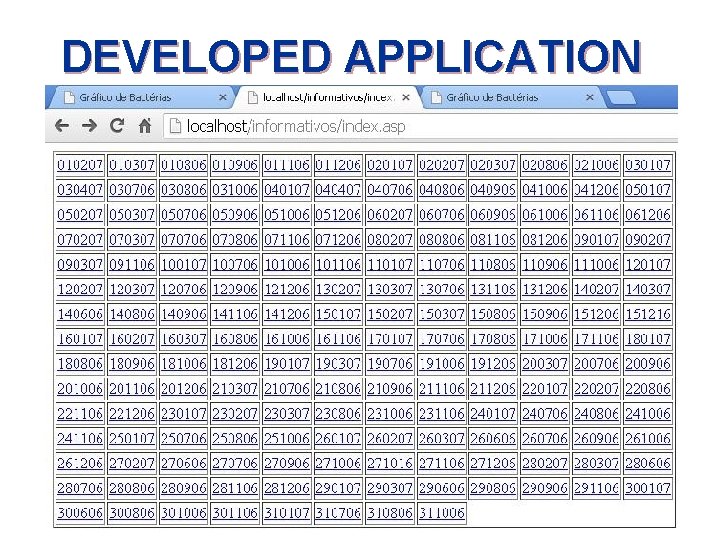Click the browser forward arrow
The width and height of the screenshot is (720, 540).
pos(89,125)
